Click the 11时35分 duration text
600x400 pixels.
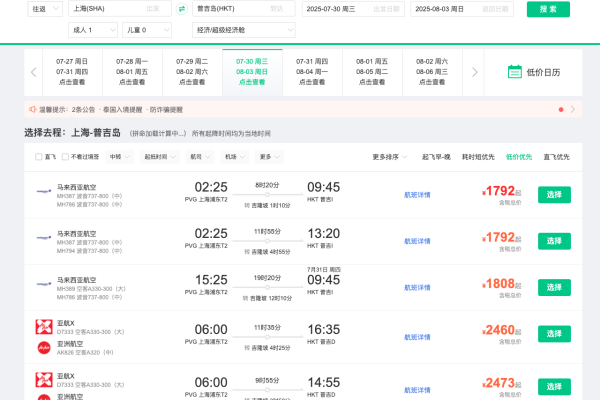267,328
